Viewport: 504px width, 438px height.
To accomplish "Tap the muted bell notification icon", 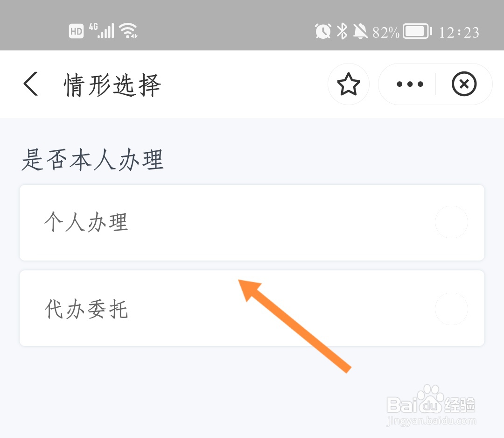I will click(x=360, y=31).
